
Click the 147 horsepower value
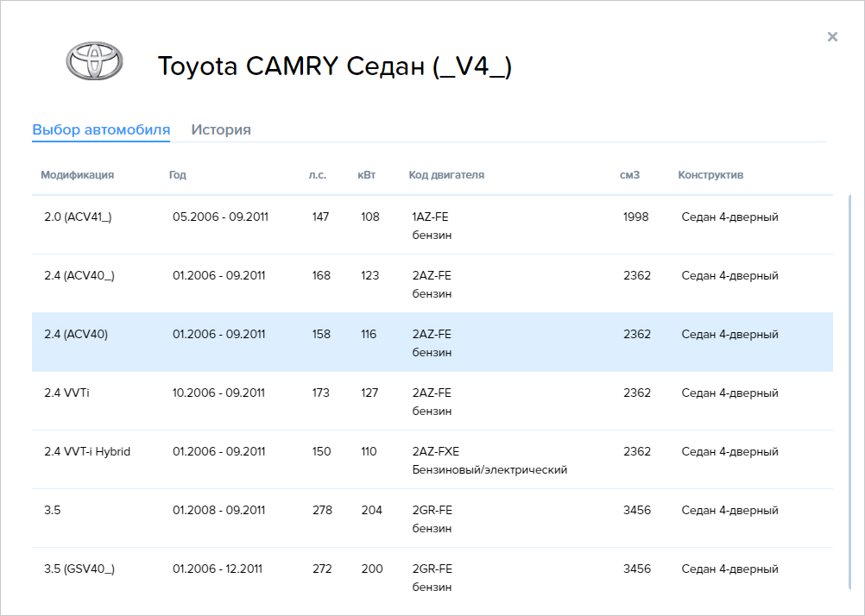point(320,217)
